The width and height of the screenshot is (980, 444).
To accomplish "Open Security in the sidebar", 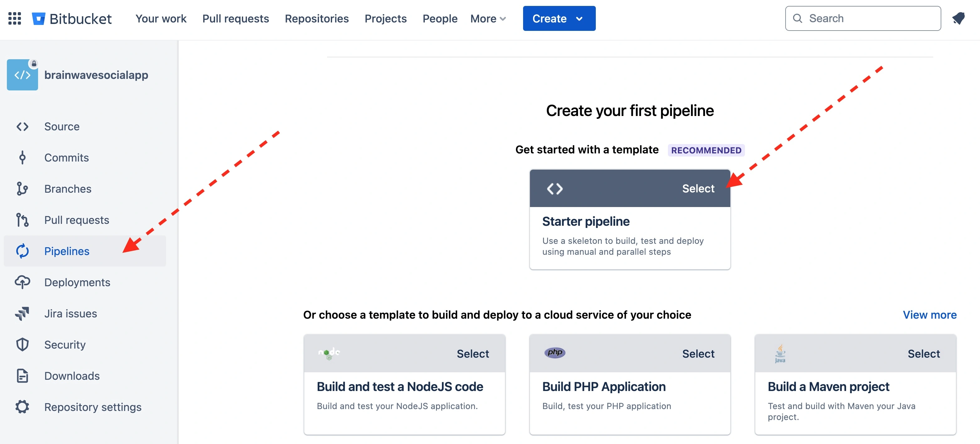I will coord(85,345).
